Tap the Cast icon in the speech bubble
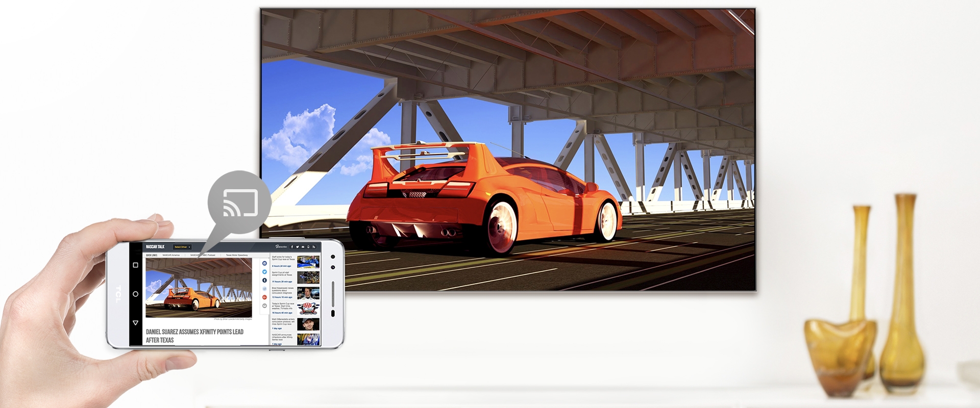Image resolution: width=980 pixels, height=408 pixels. pos(240,203)
